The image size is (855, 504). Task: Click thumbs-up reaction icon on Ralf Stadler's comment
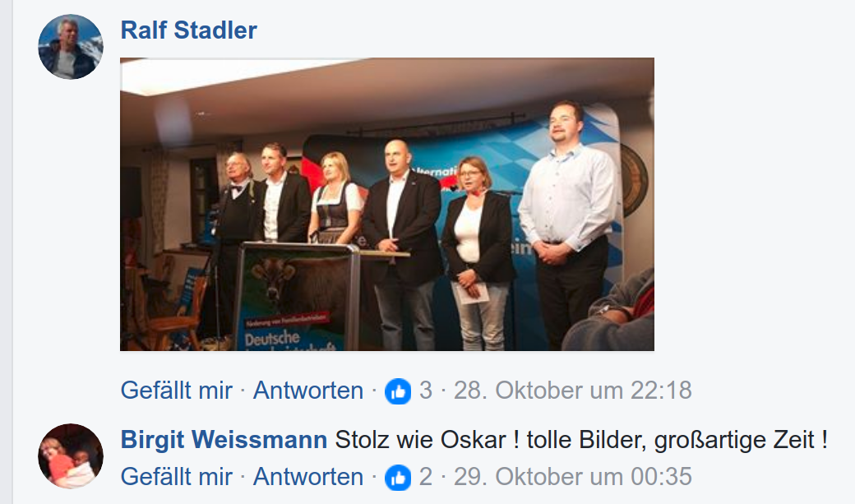click(x=398, y=391)
